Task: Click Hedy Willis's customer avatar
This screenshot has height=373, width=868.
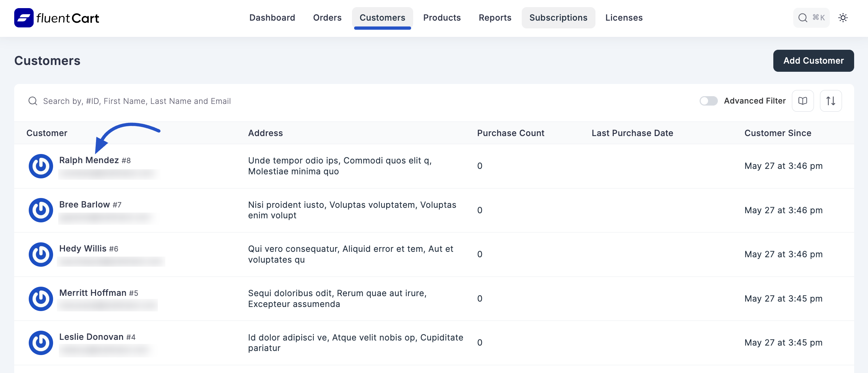Action: pos(41,254)
